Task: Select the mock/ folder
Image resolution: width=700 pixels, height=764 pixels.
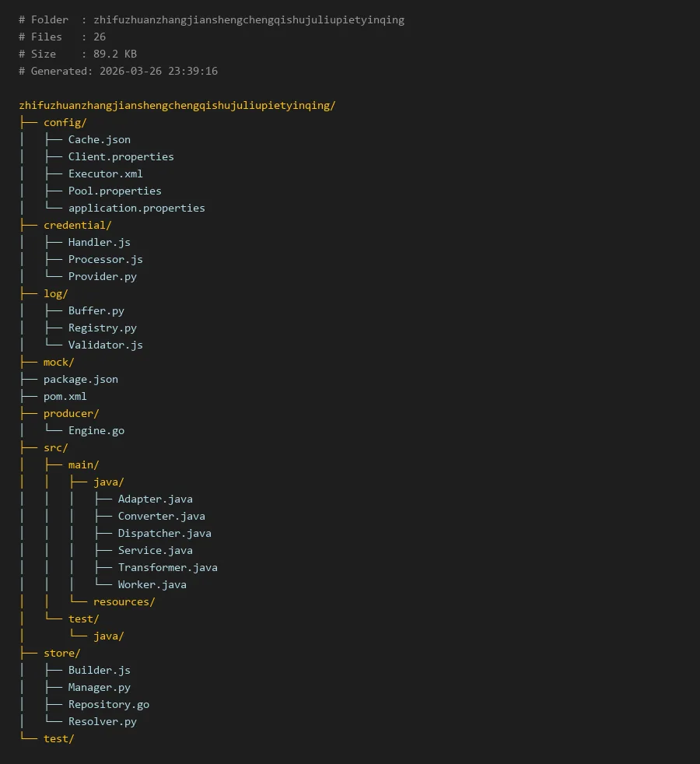Action: (58, 362)
